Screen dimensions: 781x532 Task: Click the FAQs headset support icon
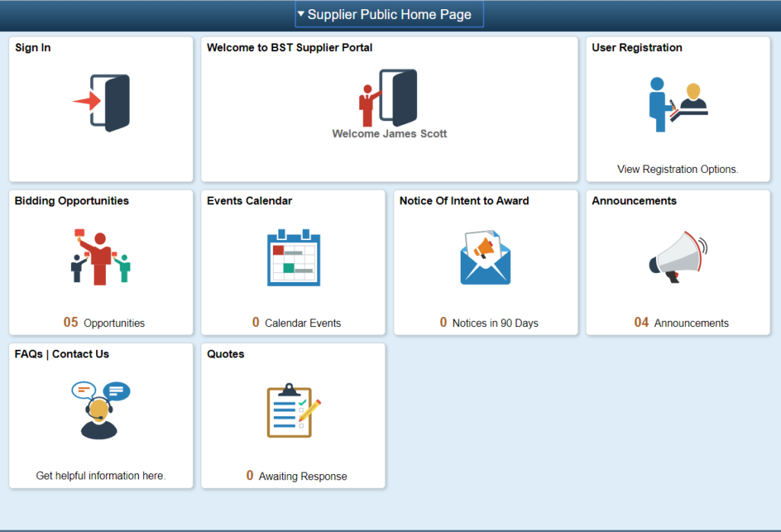[101, 409]
